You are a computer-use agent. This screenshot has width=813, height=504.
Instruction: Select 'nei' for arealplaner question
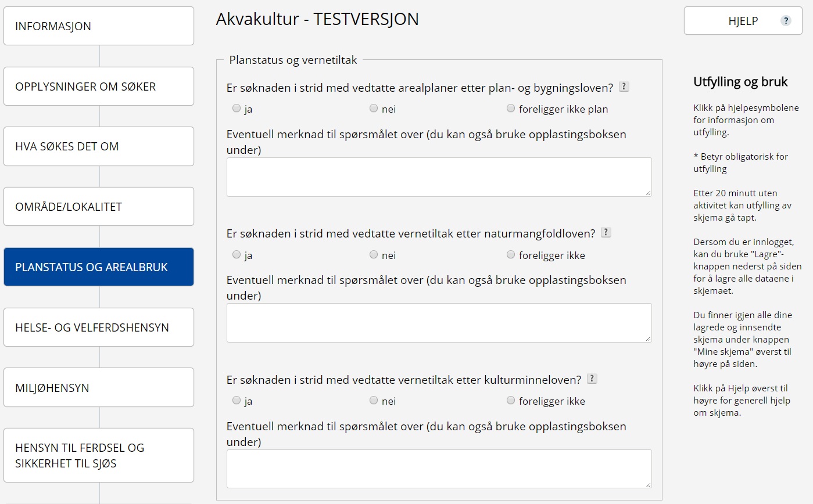coord(374,109)
